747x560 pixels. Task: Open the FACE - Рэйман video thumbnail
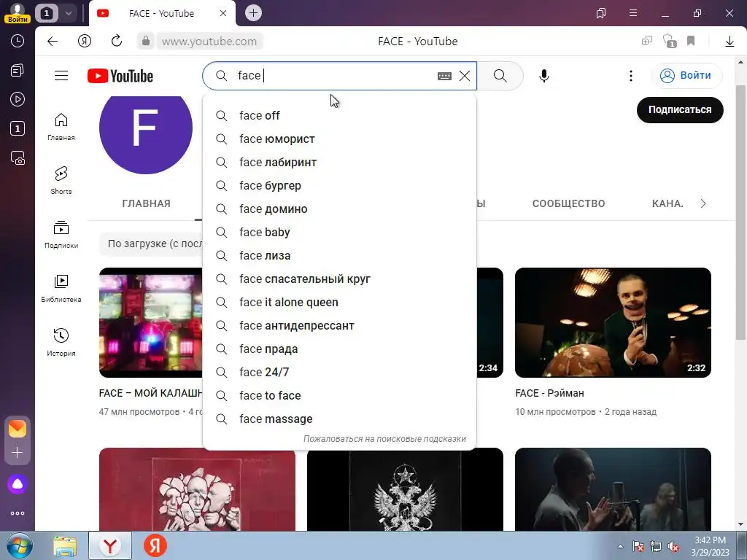click(x=613, y=322)
